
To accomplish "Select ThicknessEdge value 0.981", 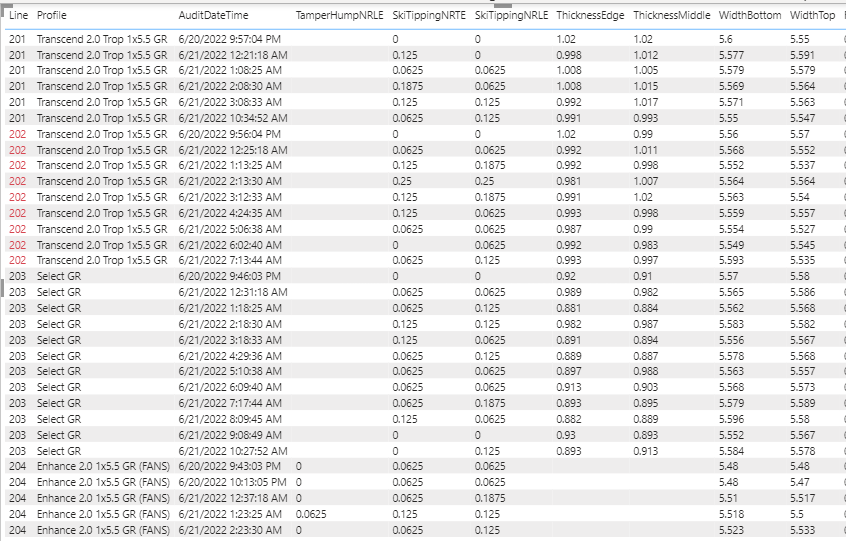I will click(x=569, y=181).
